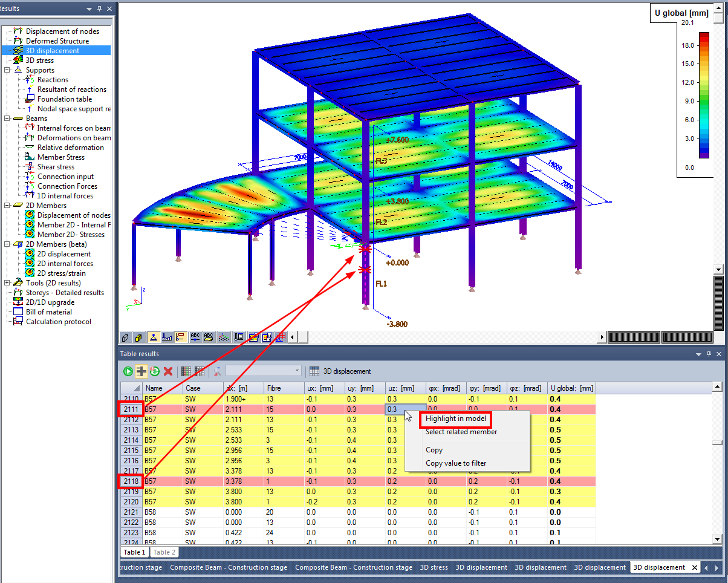
Task: Click the green refresh-with-warning icon in table toolbar
Action: (x=155, y=371)
